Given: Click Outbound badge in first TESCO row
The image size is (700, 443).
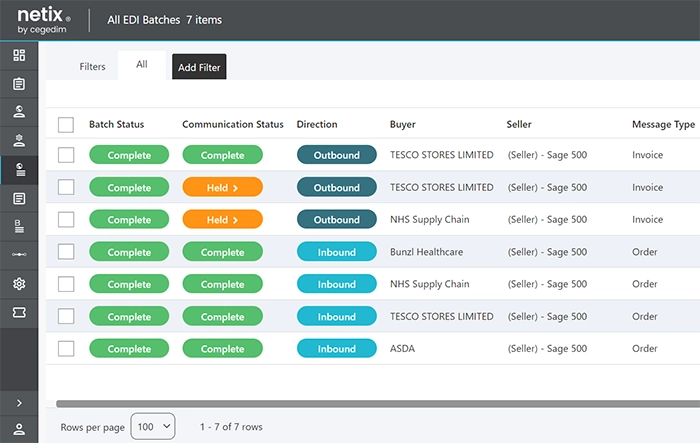Looking at the screenshot, I should click(337, 155).
